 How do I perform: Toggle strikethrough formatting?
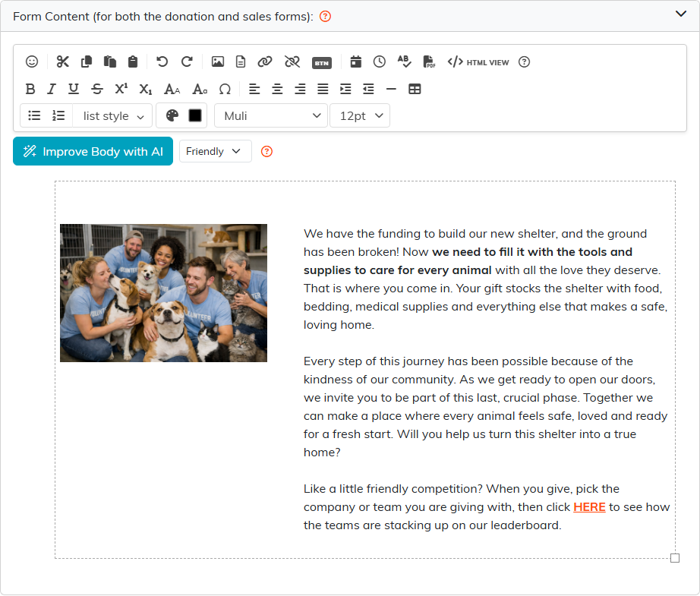coord(97,90)
